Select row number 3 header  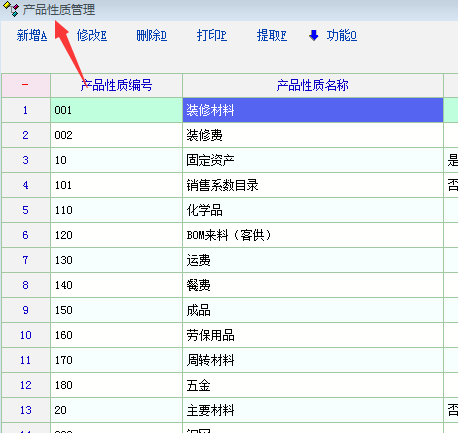[x=26, y=160]
